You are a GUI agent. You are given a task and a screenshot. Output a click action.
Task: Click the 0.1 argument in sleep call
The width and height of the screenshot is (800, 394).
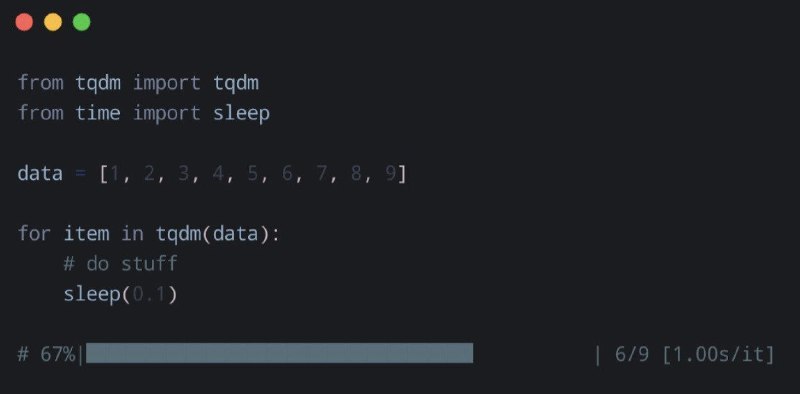point(149,294)
